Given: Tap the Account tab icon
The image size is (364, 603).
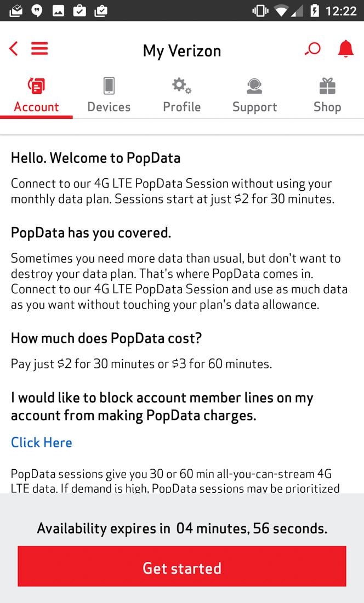Looking at the screenshot, I should tap(36, 86).
